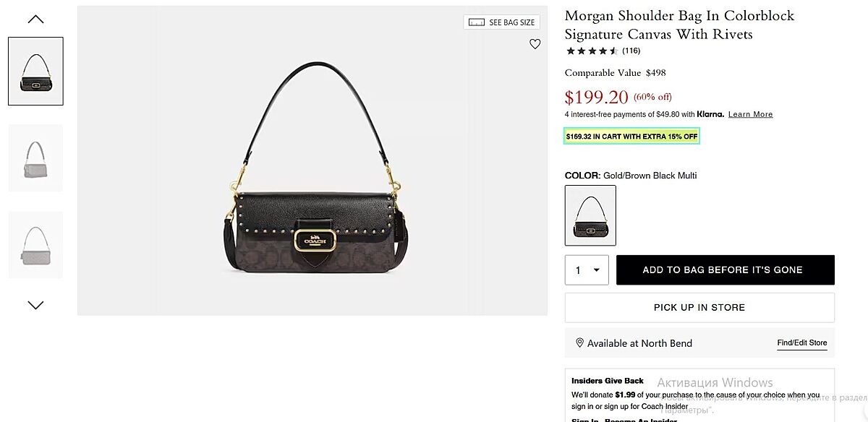Open the Klarna Learn More link
Image resolution: width=868 pixels, height=422 pixels.
(x=750, y=114)
